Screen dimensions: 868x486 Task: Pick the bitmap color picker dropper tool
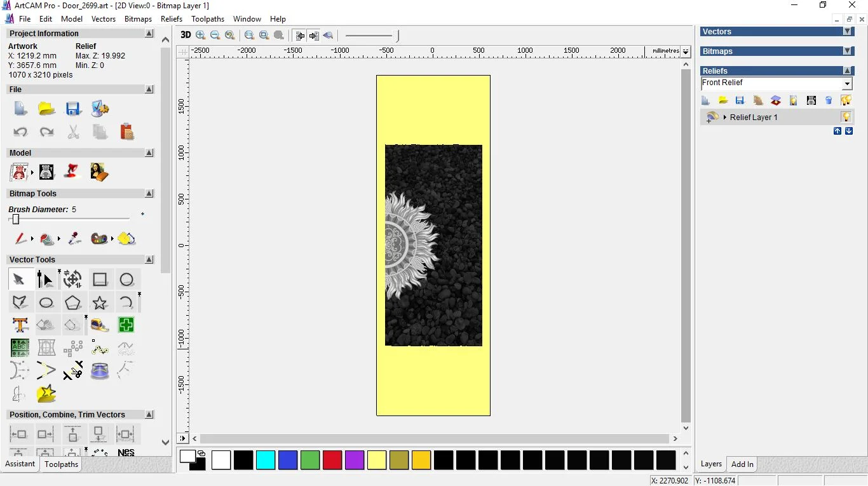coord(74,239)
